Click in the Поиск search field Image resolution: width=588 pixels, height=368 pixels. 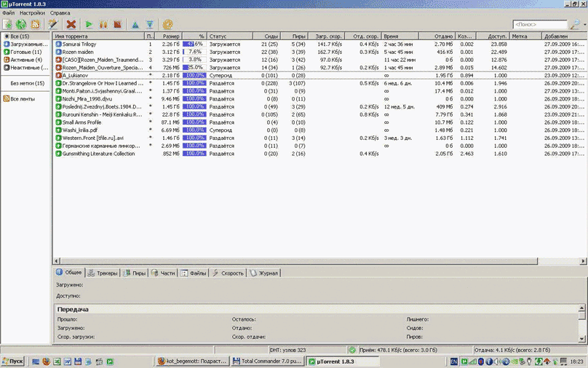coord(540,24)
